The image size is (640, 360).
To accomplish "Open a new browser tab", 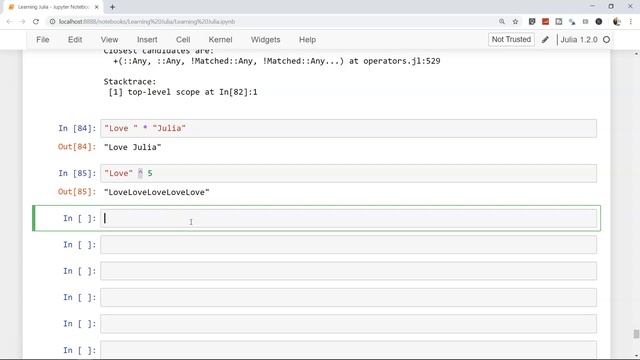I will [112, 7].
